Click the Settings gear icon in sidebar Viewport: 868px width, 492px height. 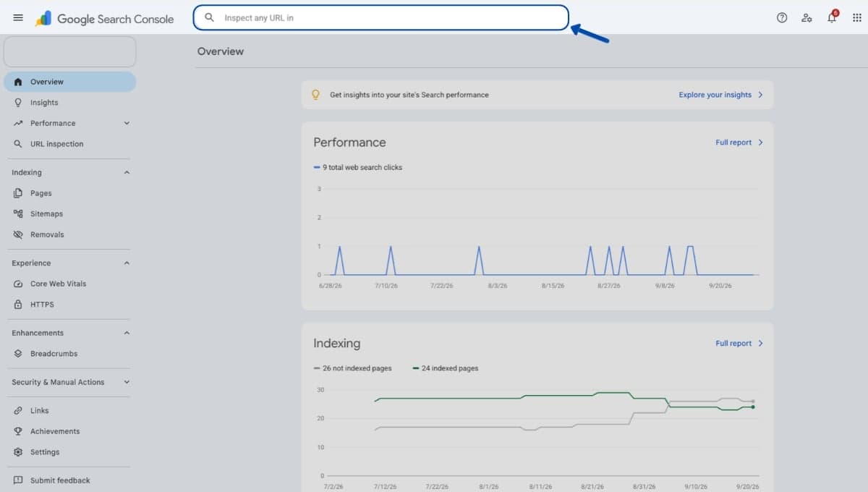pos(18,452)
